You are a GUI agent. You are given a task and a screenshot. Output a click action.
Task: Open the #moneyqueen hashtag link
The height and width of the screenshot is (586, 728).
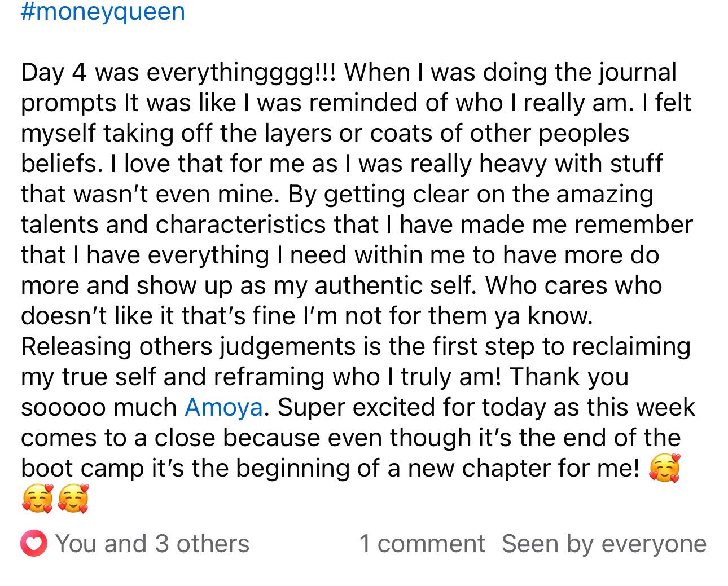coord(103,11)
